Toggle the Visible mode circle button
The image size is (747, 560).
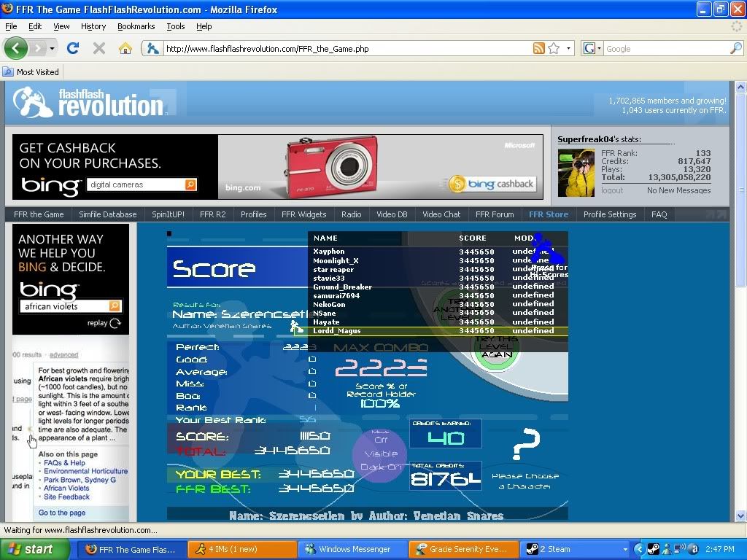[x=380, y=454]
